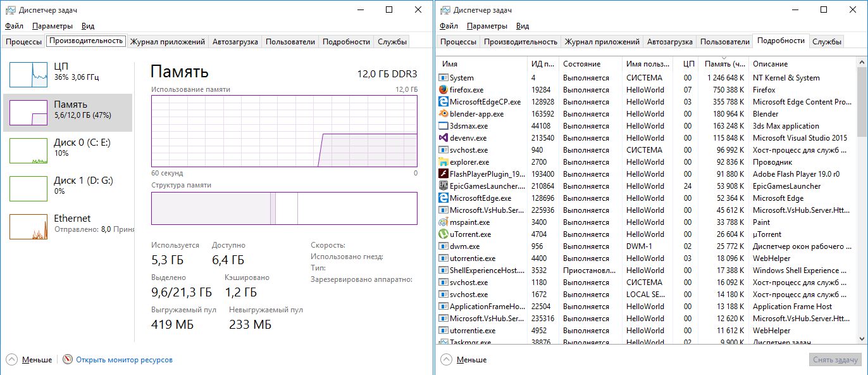The height and width of the screenshot is (375, 868).
Task: Sort by the Имя польз... column header
Action: [x=648, y=64]
